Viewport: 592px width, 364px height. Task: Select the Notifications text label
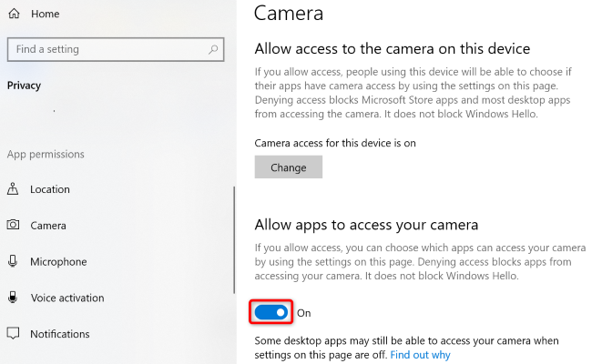tap(60, 334)
